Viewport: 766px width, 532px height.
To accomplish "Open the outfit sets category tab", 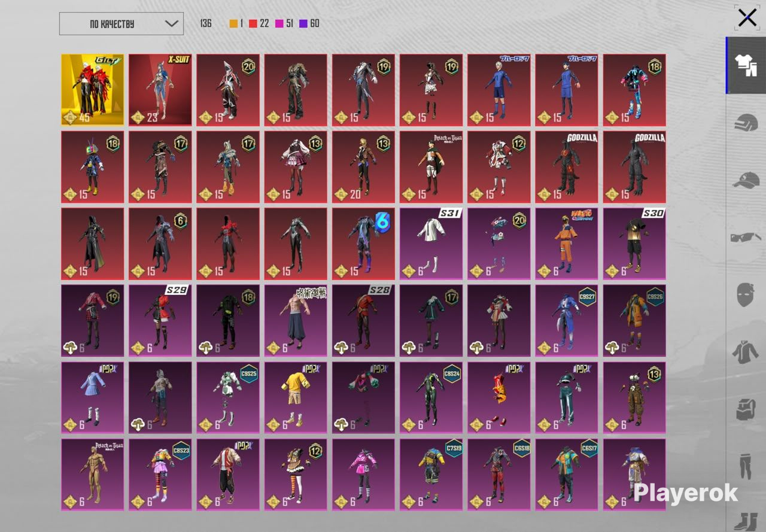I will (x=747, y=65).
